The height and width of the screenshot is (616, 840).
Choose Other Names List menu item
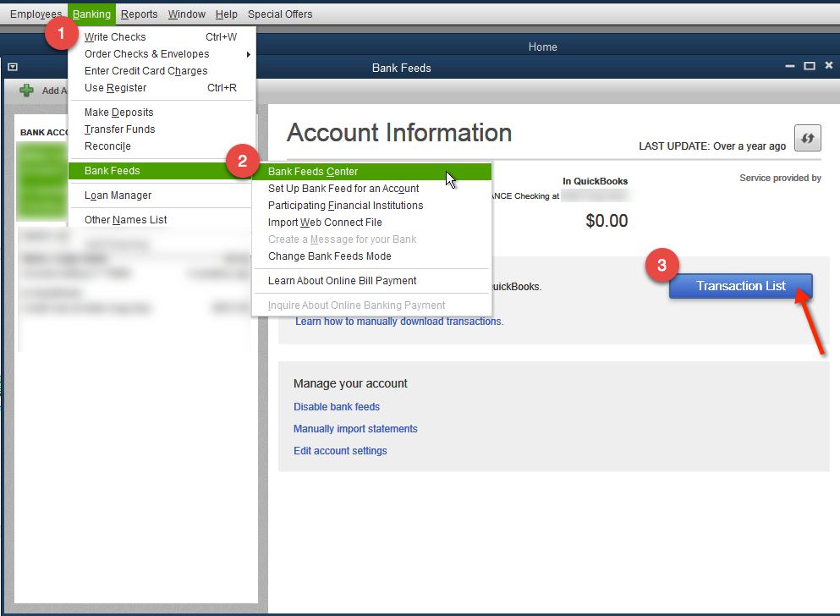pos(161,220)
